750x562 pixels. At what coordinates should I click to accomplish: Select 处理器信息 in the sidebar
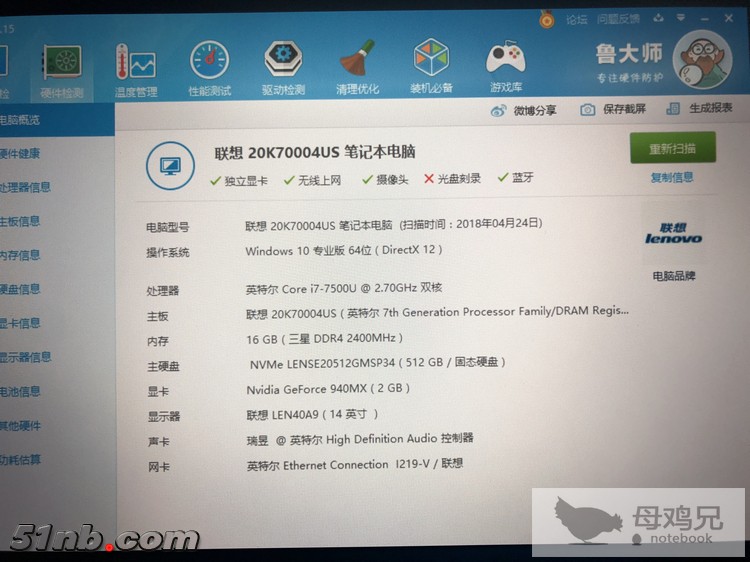tap(25, 187)
